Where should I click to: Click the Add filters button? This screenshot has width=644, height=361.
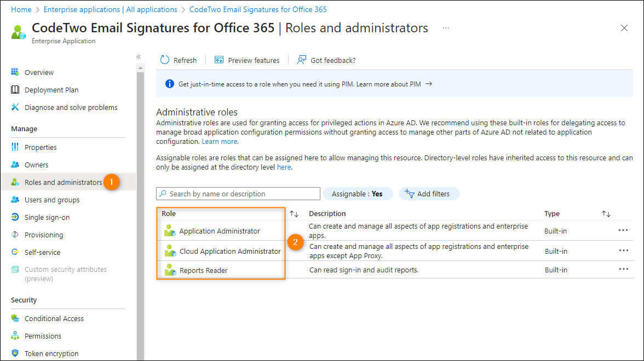[x=429, y=194]
